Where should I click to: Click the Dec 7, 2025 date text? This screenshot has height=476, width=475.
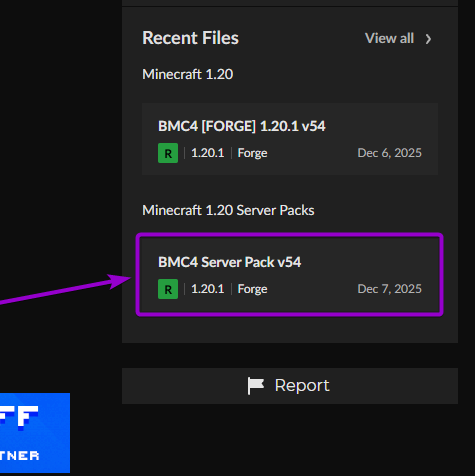(x=389, y=289)
